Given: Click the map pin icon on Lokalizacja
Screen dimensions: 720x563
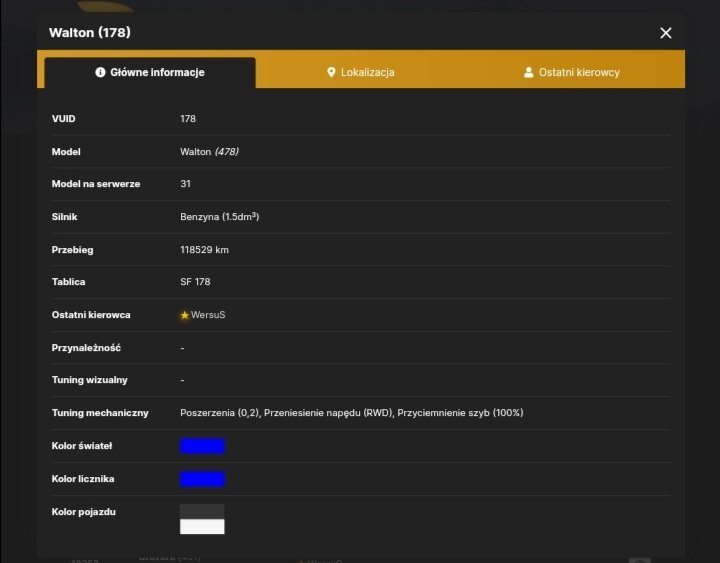Looking at the screenshot, I should (x=331, y=72).
